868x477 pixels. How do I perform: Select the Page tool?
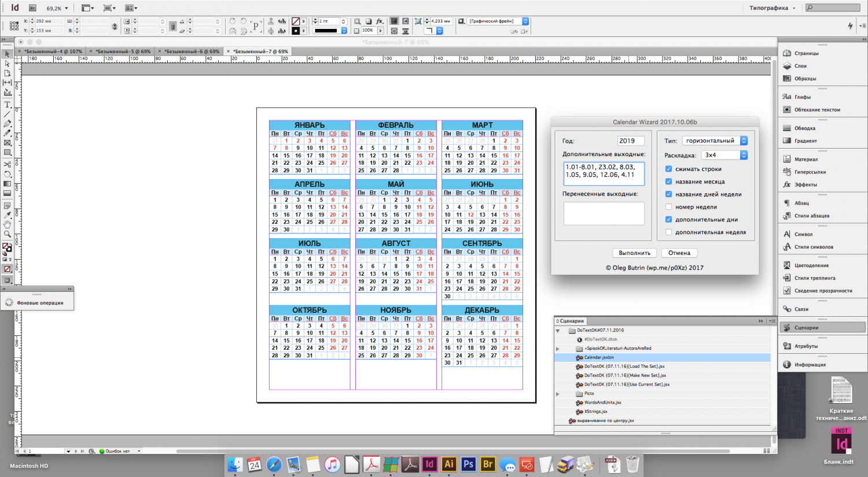tap(8, 73)
